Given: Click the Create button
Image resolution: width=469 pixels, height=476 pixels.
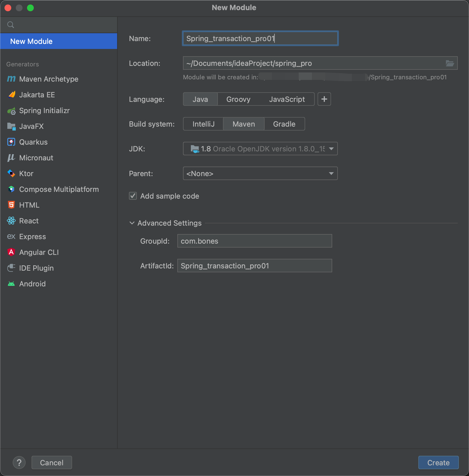Looking at the screenshot, I should 438,462.
